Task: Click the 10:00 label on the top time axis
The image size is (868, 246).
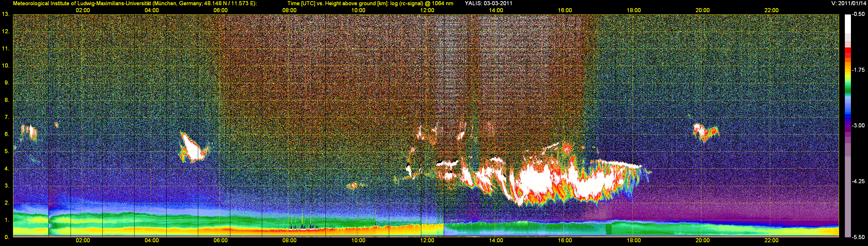Action: pos(358,10)
